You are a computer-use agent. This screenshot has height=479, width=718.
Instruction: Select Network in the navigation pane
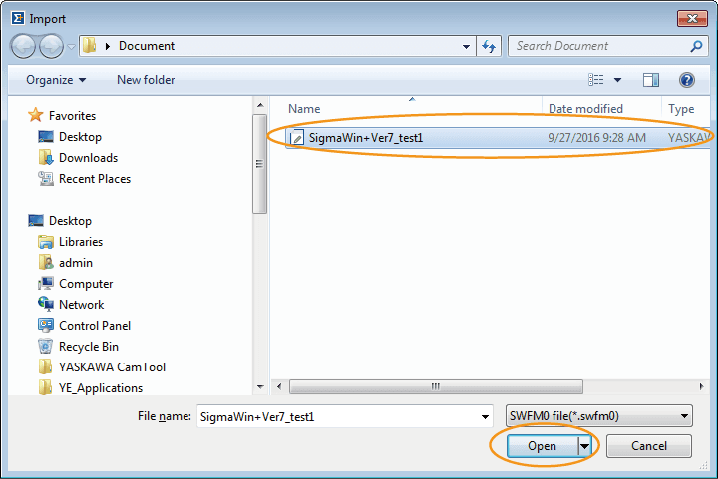point(81,305)
